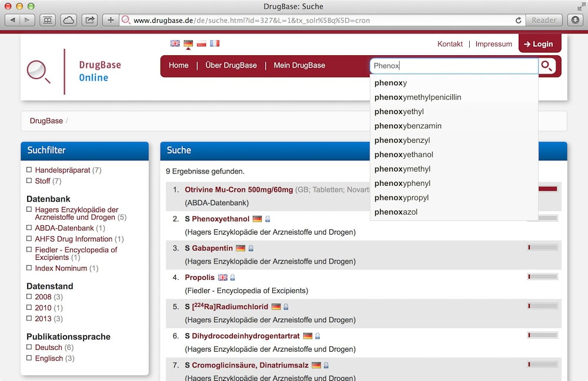The image size is (588, 381).
Task: Open the Home menu item
Action: (x=179, y=65)
